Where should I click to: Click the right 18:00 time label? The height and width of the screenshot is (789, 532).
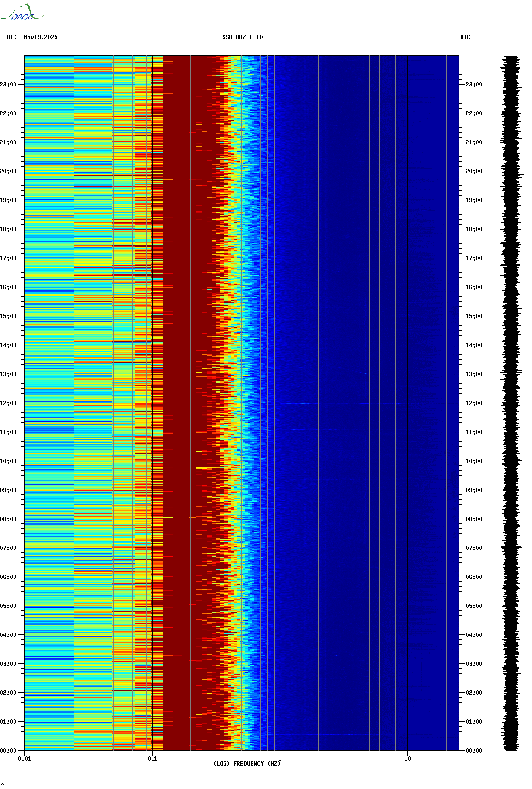474,229
